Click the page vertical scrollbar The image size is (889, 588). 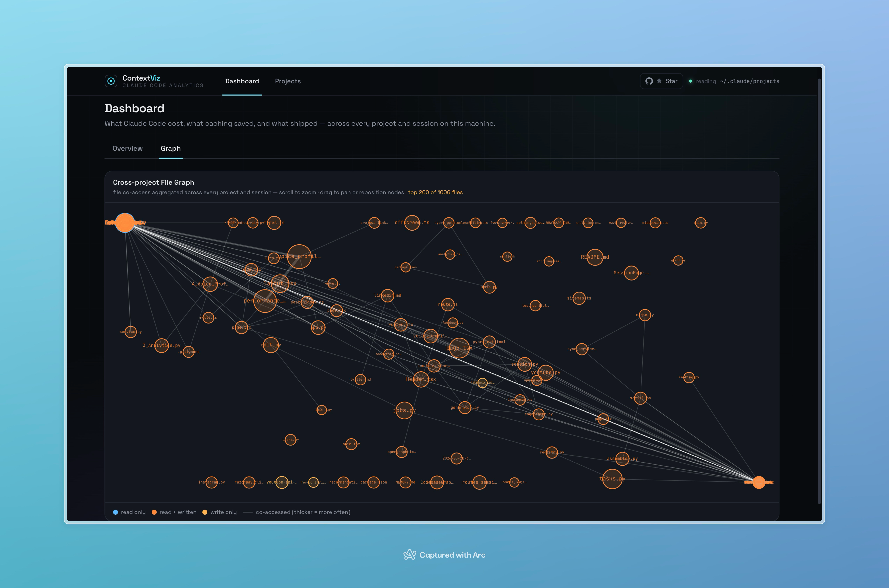(x=819, y=291)
